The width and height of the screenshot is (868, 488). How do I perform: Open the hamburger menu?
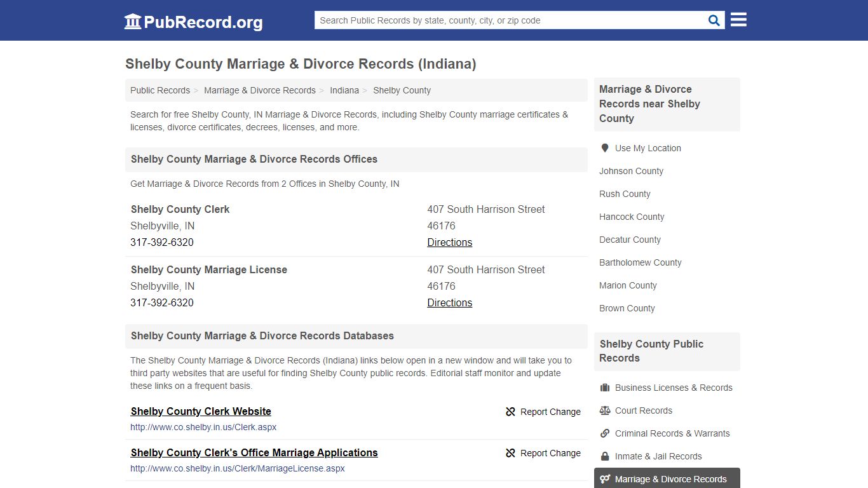738,20
